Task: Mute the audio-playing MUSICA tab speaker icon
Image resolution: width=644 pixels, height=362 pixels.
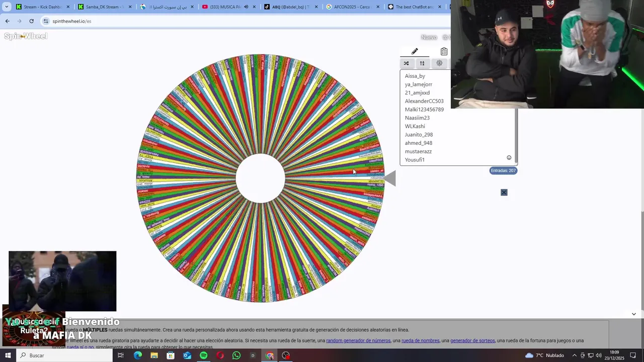Action: point(246,7)
